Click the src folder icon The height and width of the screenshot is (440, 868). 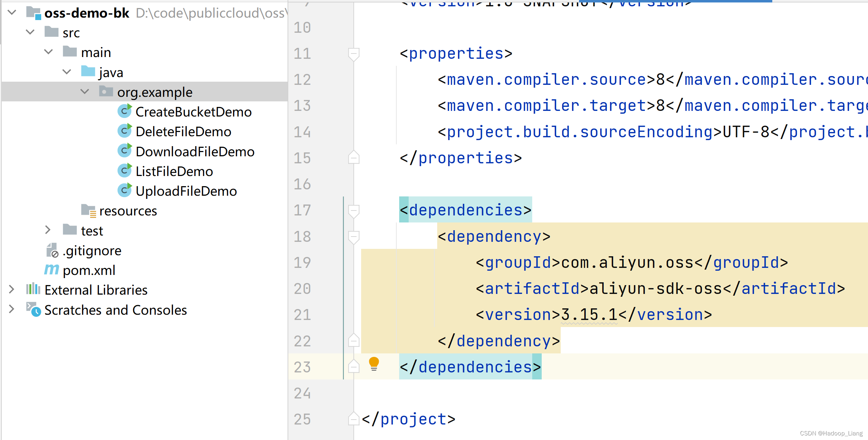pos(52,32)
